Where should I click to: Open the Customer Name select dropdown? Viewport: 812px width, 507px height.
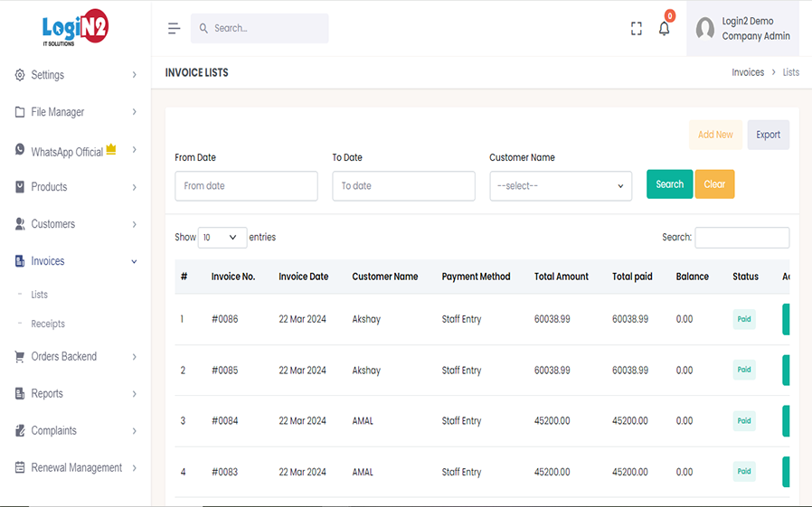[561, 186]
